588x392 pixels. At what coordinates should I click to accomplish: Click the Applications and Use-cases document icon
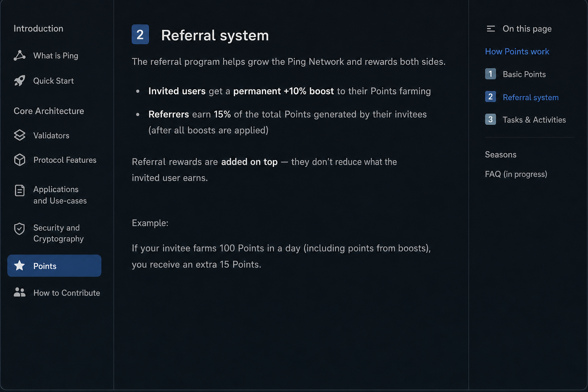click(x=20, y=190)
